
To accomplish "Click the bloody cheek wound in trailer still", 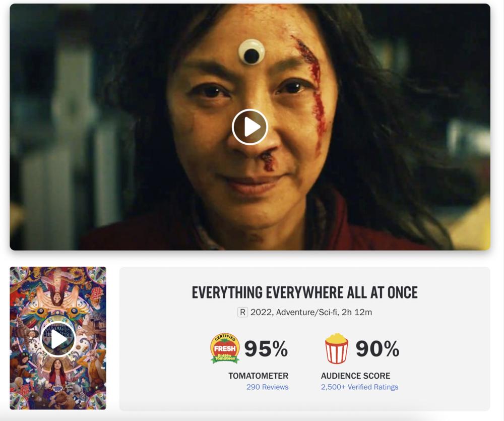I will pos(313,93).
